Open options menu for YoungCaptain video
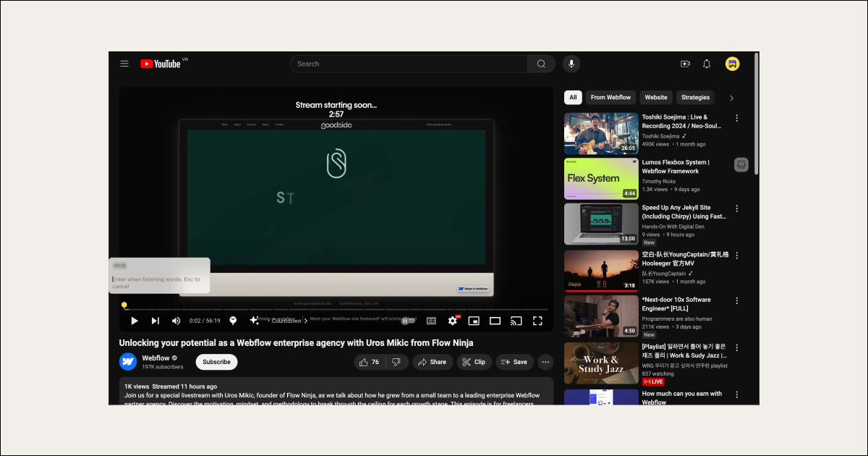 (x=737, y=255)
